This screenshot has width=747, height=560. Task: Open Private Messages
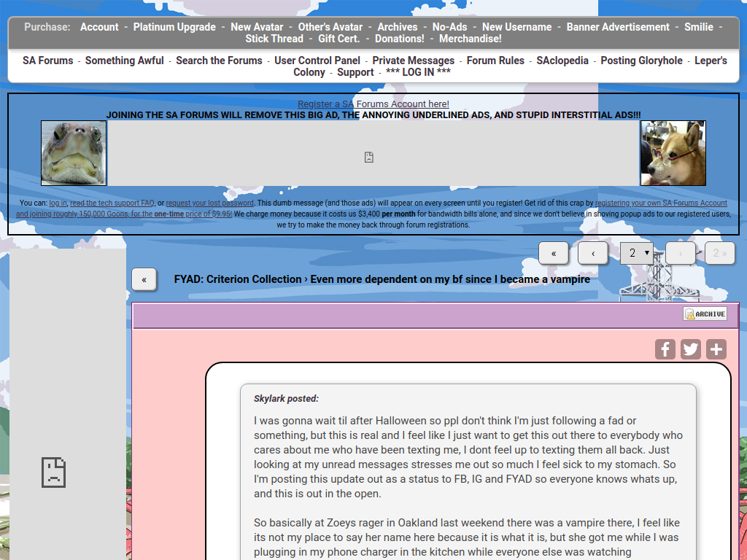click(414, 61)
